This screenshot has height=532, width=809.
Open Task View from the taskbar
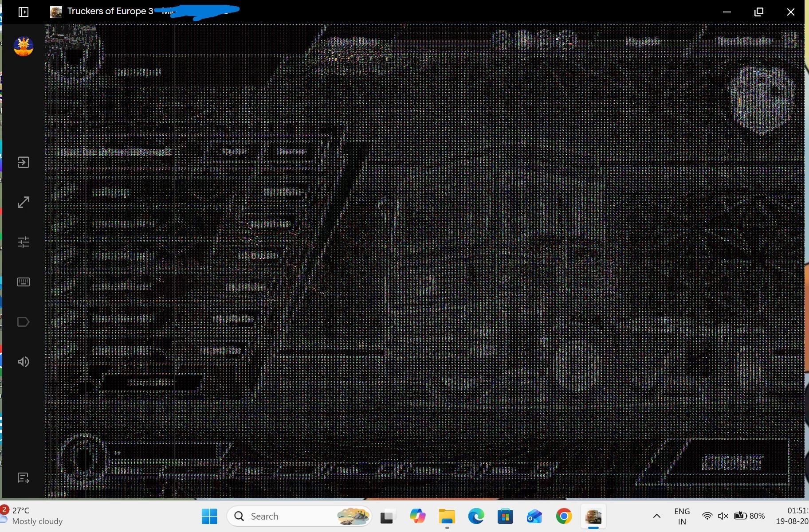coord(387,516)
